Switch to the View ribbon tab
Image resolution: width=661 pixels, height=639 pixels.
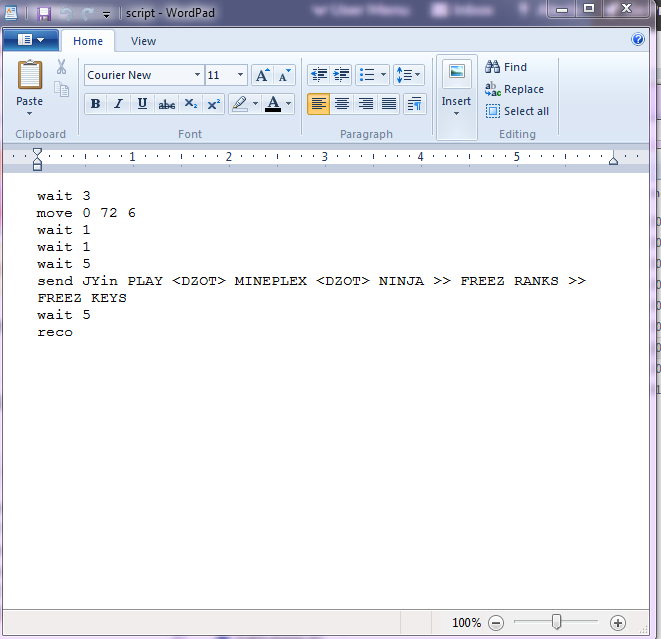pyautogui.click(x=143, y=41)
